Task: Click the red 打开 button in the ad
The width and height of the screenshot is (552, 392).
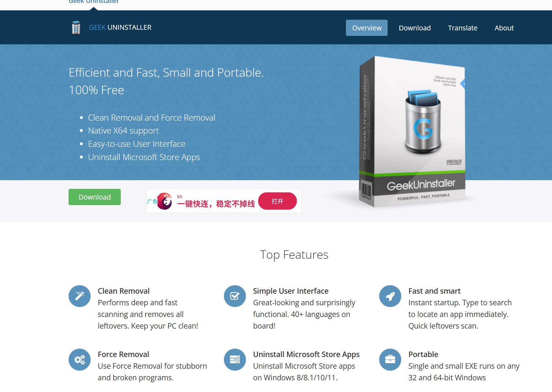Action: click(x=277, y=201)
